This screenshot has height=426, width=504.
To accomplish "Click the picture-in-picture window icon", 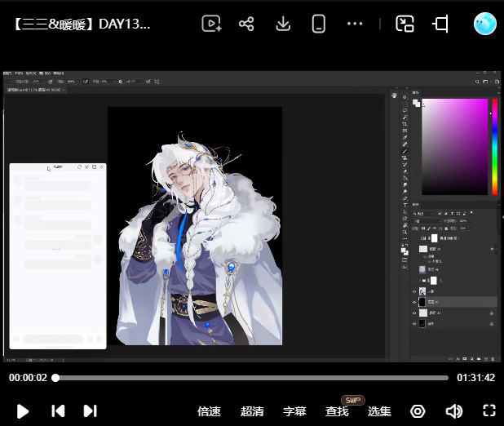I will tap(405, 24).
